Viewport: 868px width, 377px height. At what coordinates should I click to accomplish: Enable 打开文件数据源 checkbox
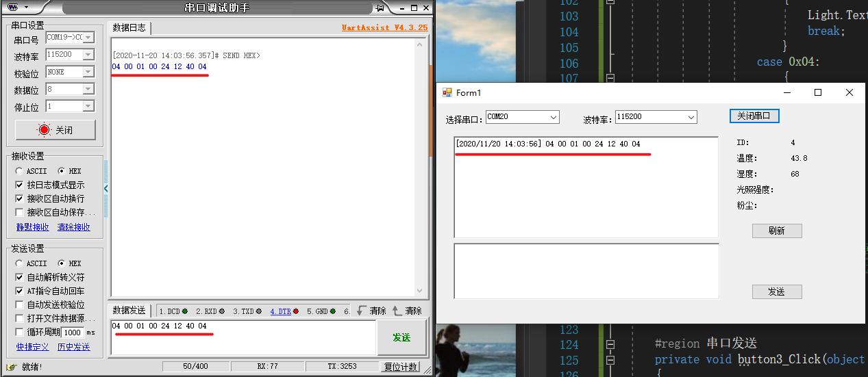click(19, 318)
